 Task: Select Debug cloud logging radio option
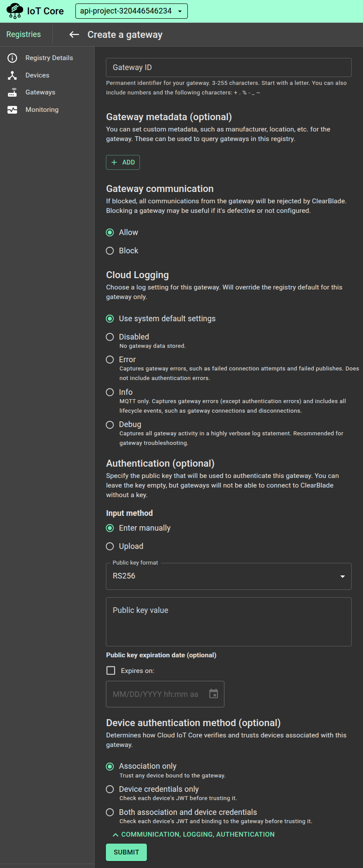pos(110,425)
